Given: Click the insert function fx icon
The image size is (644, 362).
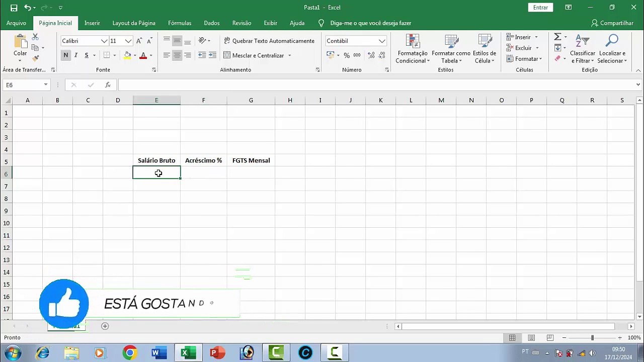Looking at the screenshot, I should click(x=108, y=85).
